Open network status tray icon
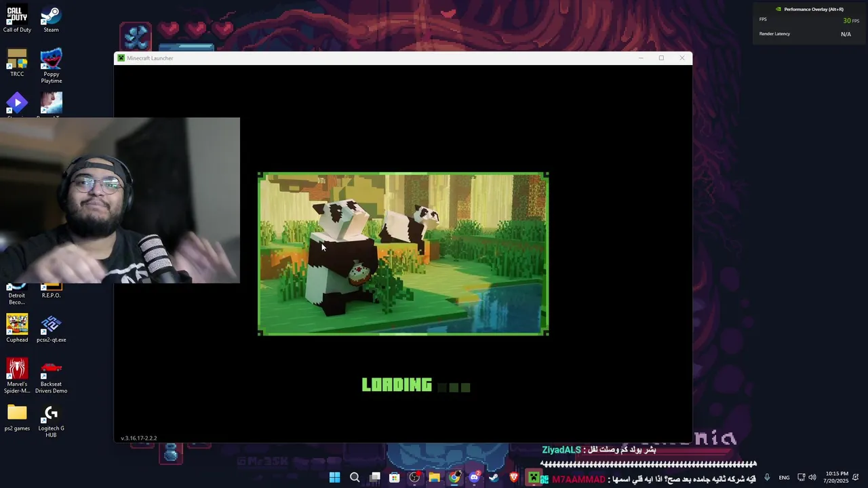This screenshot has height=488, width=868. [x=801, y=478]
